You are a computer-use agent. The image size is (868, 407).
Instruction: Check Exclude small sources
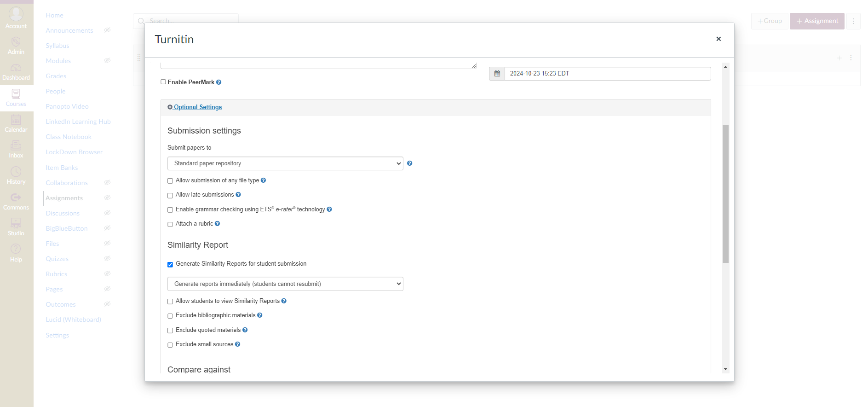(x=170, y=345)
